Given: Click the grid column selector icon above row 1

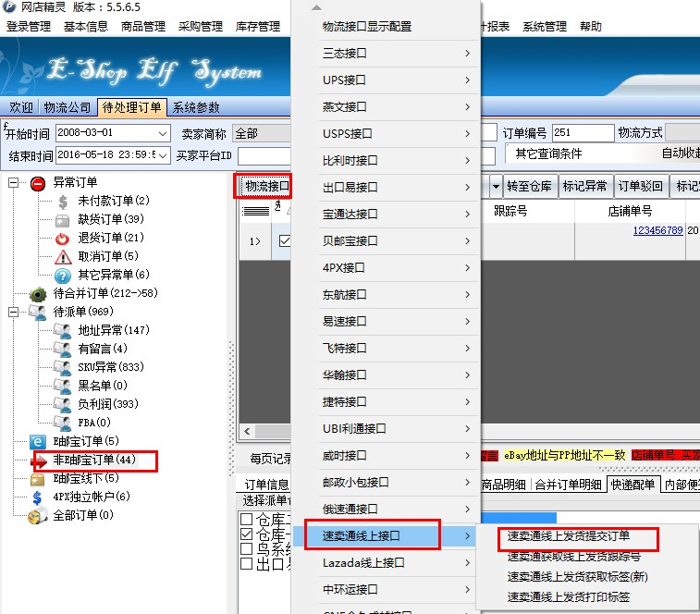Looking at the screenshot, I should point(255,211).
